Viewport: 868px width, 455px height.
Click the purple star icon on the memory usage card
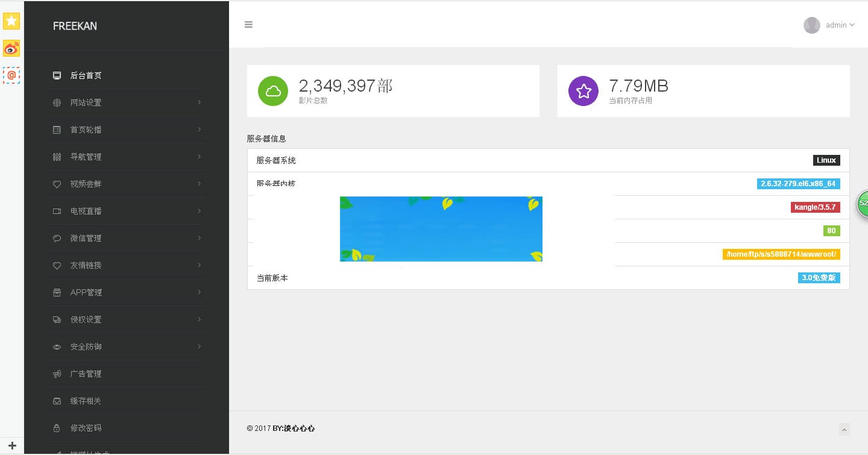coord(583,91)
